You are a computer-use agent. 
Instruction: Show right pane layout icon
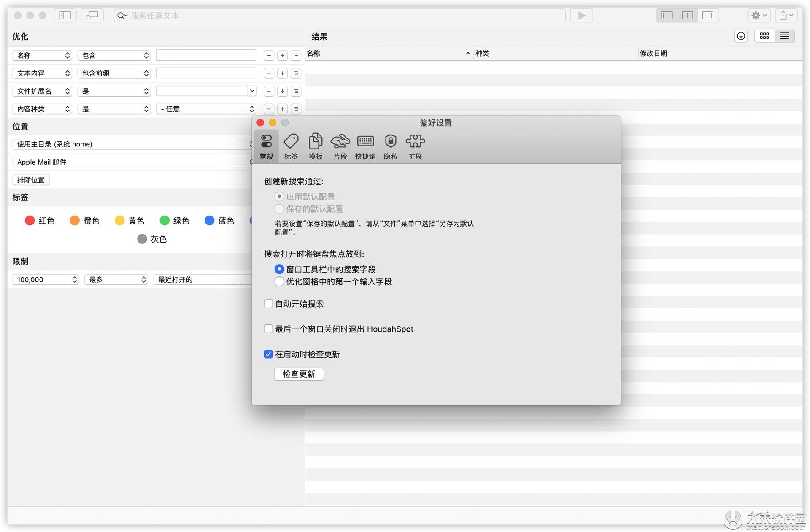707,16
